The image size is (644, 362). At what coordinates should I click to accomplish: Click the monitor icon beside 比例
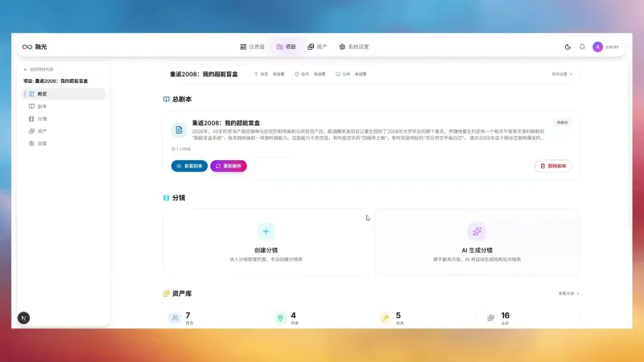(338, 74)
